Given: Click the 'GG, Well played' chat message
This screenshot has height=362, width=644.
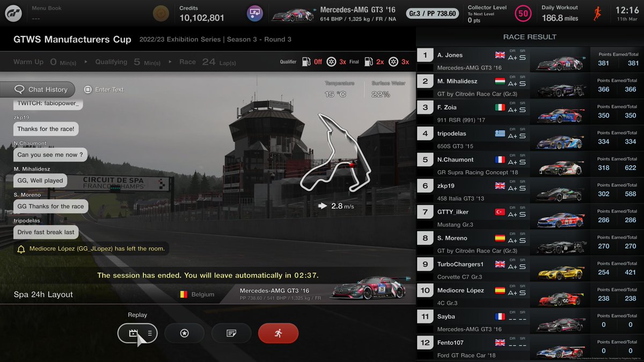Looking at the screenshot, I should [x=40, y=181].
